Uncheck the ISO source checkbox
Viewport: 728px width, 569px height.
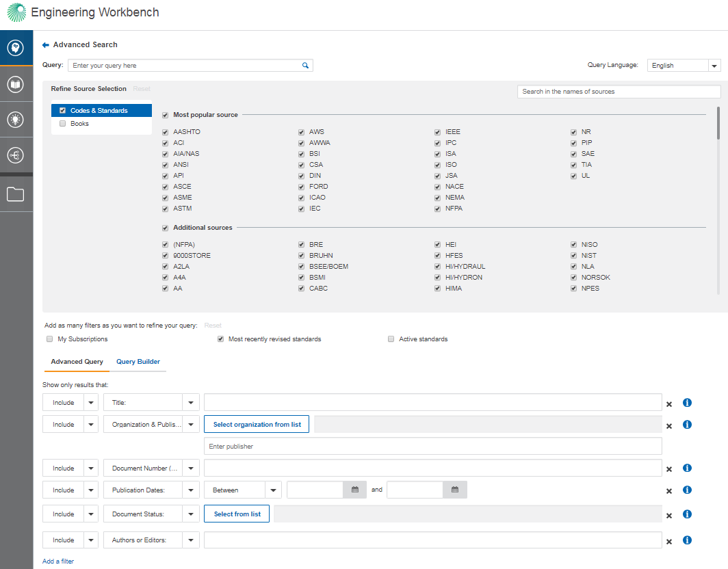pyautogui.click(x=437, y=166)
